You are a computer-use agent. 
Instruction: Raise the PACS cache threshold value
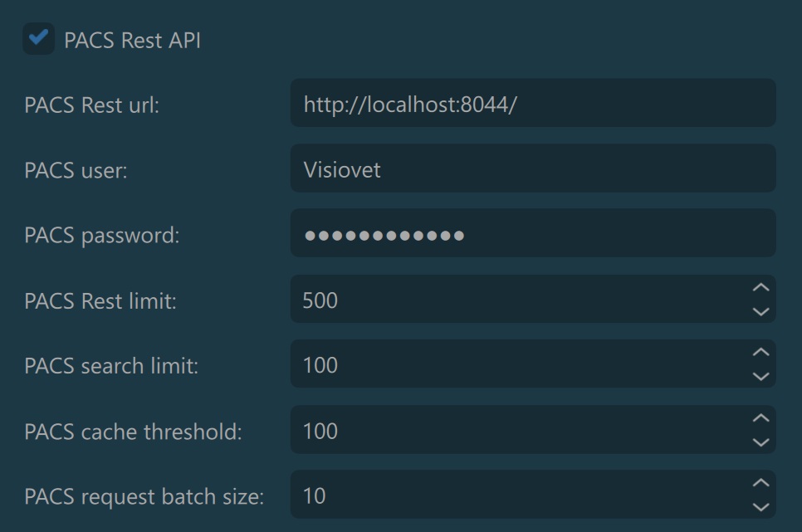click(x=760, y=418)
